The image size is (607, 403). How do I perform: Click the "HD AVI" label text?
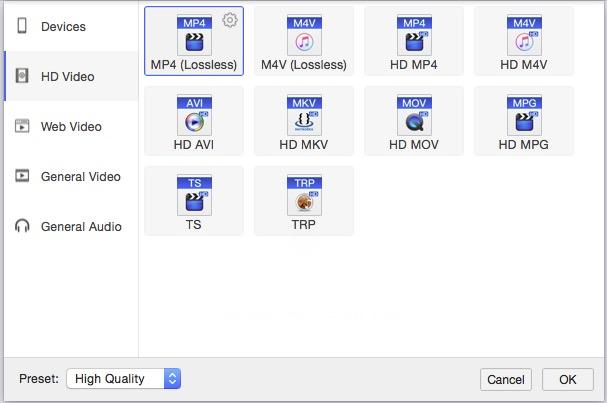[194, 145]
